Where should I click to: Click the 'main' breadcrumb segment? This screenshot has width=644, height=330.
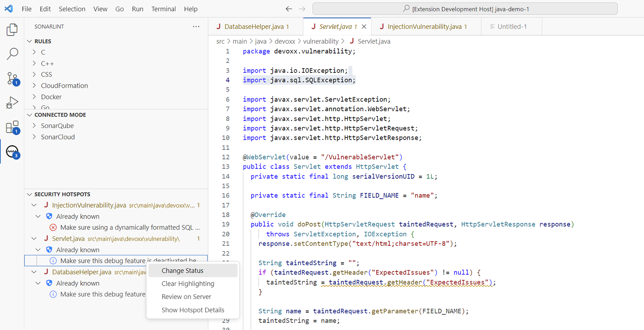pos(240,41)
